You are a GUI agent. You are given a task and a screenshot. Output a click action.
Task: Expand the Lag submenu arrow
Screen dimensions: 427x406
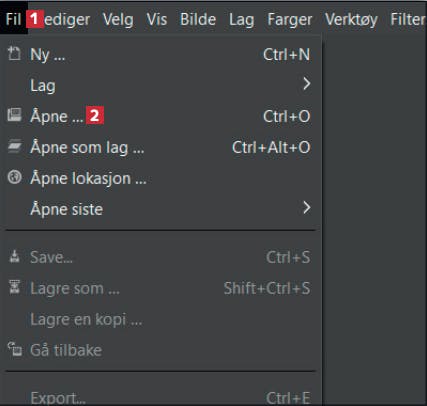pos(307,84)
